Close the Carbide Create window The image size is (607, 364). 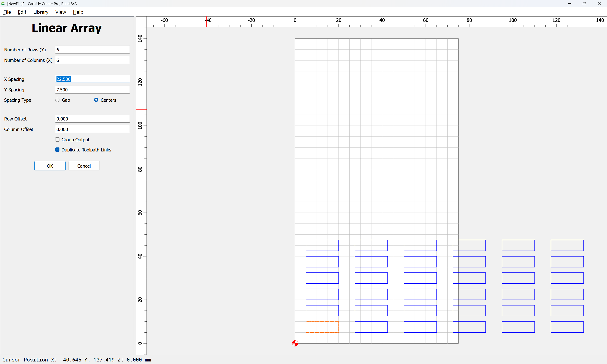pos(599,4)
